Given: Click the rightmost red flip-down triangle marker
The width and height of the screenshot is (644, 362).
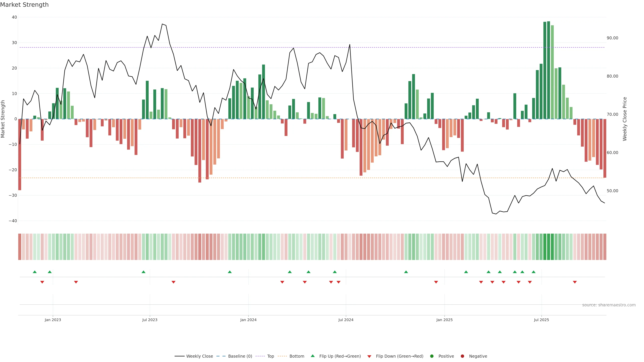Looking at the screenshot, I should (575, 282).
